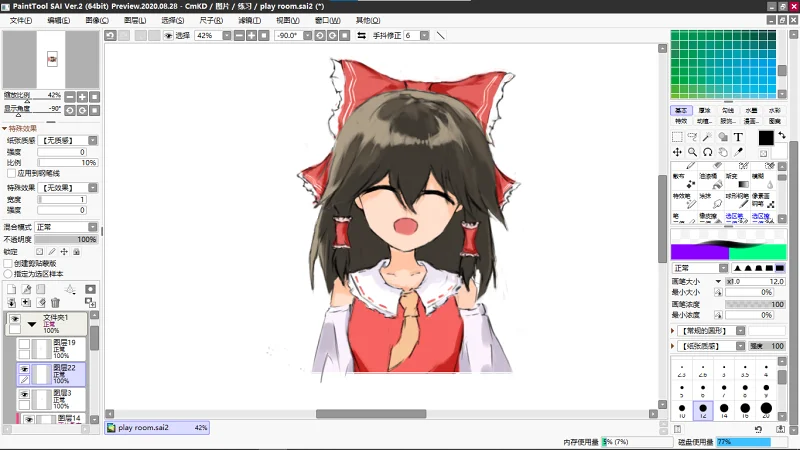The image size is (800, 450).
Task: Show layer 19 via visibility box
Action: coord(24,343)
